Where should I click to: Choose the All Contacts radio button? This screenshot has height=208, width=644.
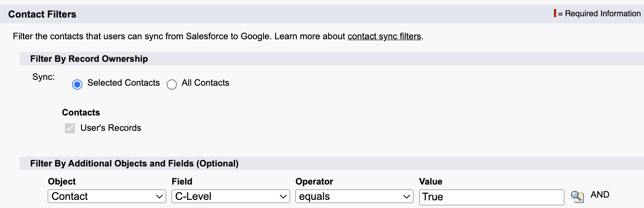tap(172, 85)
